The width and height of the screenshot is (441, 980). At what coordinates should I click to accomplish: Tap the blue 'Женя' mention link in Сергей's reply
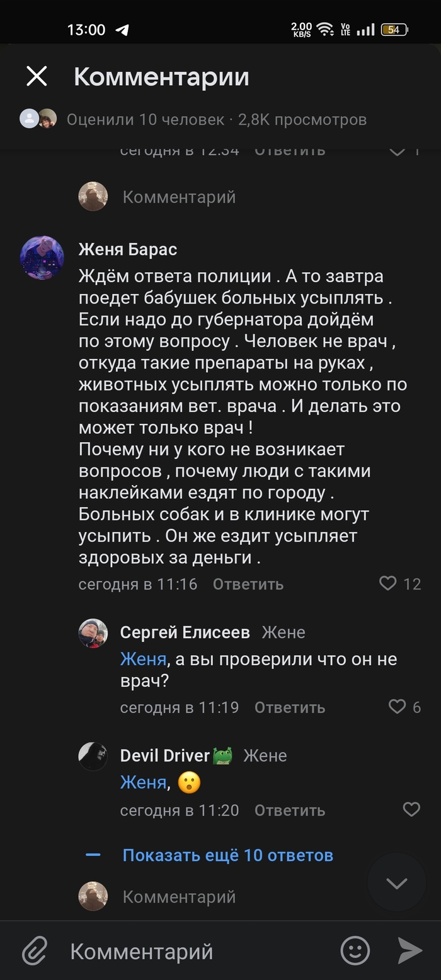(x=143, y=659)
